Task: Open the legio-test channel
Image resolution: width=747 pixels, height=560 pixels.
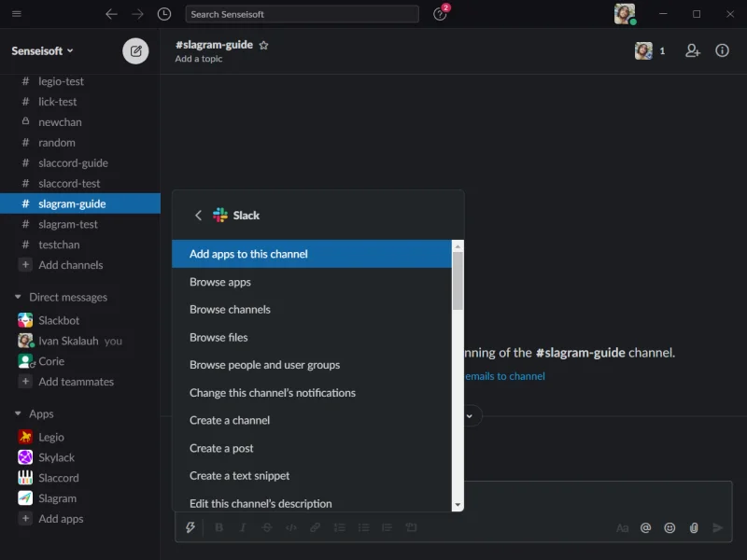Action: pyautogui.click(x=80, y=81)
